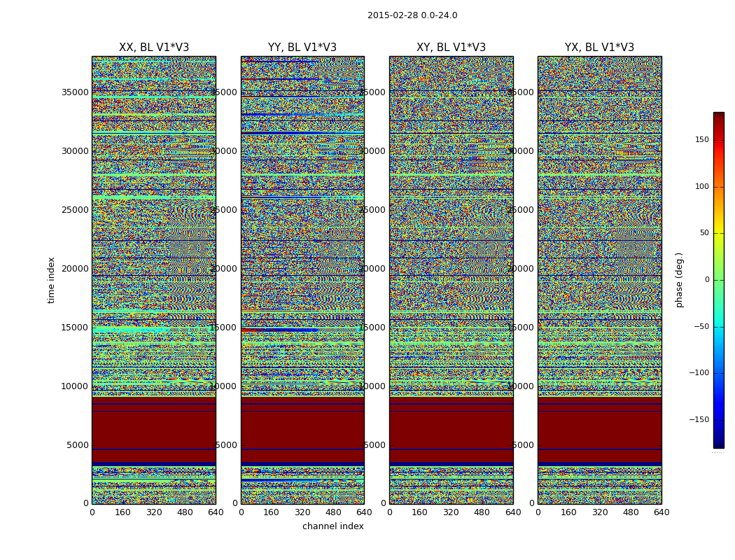The height and width of the screenshot is (560, 735).
Task: Click XY panel x-axis tick '320'
Action: coord(451,512)
